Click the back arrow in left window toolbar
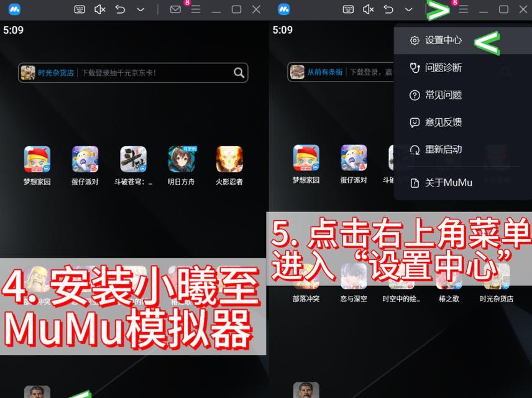Image resolution: width=532 pixels, height=398 pixels. click(x=120, y=9)
